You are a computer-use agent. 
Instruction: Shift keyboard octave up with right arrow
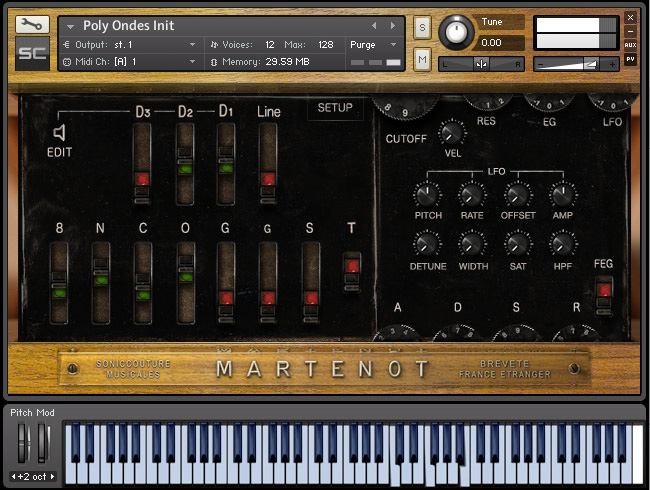[52, 477]
